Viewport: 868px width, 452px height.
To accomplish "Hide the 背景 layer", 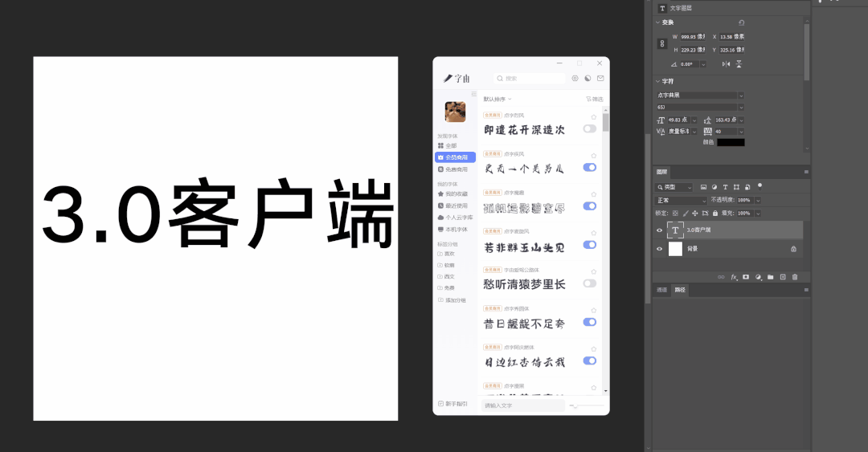I will [x=659, y=249].
